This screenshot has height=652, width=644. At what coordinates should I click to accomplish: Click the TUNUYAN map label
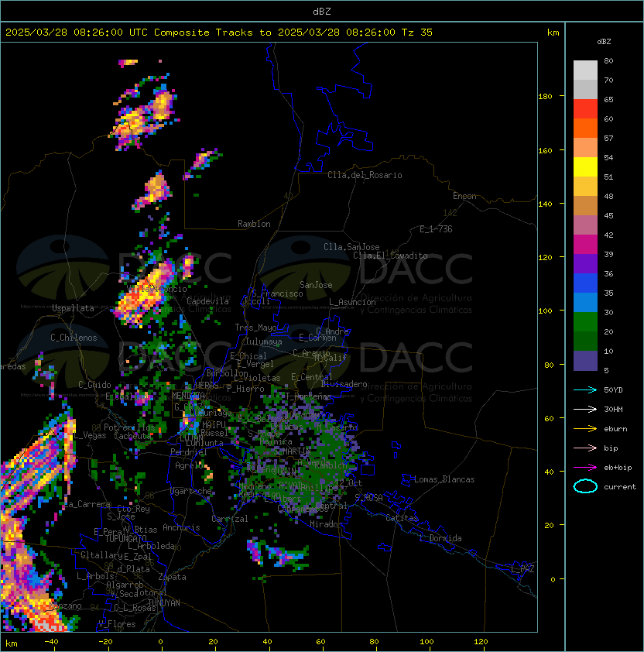tap(164, 603)
